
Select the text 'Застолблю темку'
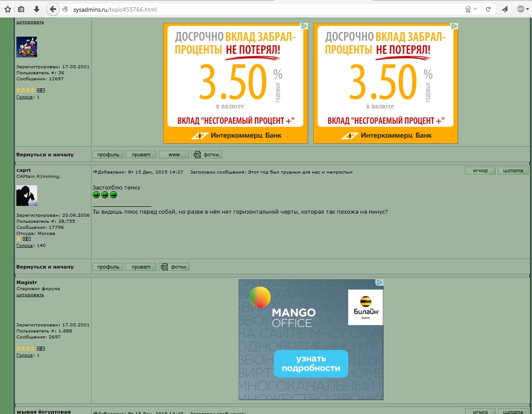(x=116, y=188)
